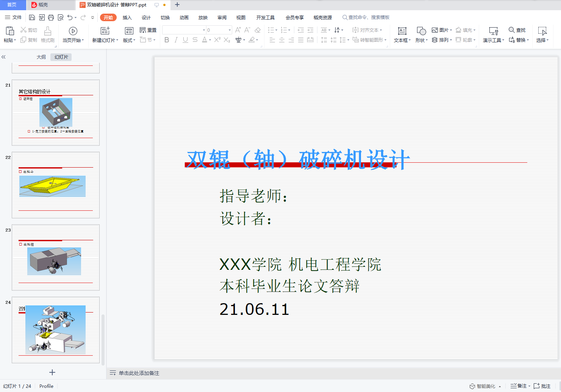
Task: Cut the selection with 剪切
Action: 29,30
